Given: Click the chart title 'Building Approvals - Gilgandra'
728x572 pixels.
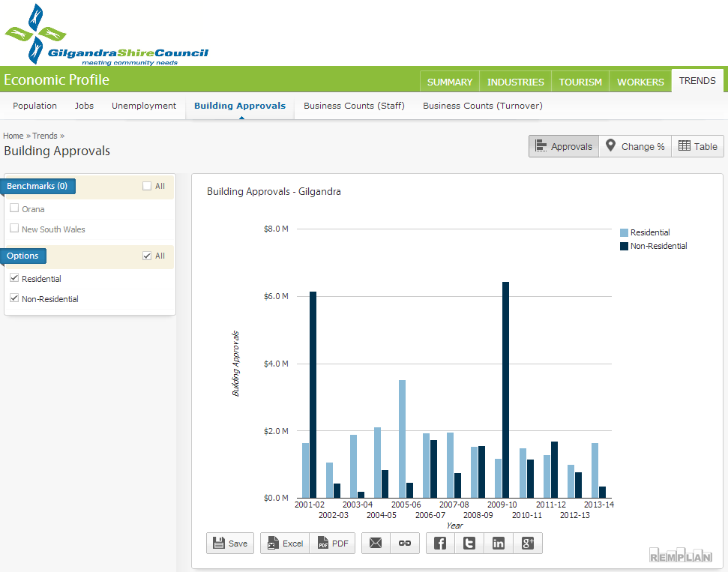Looking at the screenshot, I should (x=274, y=191).
